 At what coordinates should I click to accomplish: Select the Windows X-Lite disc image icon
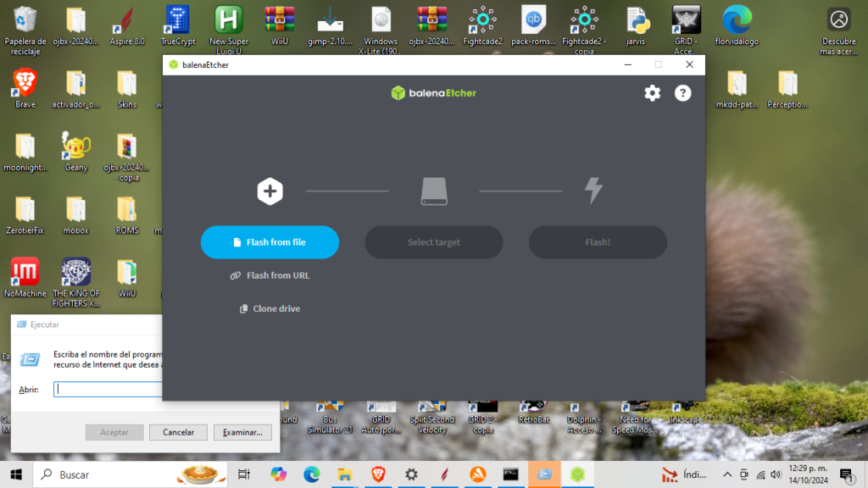point(381,30)
